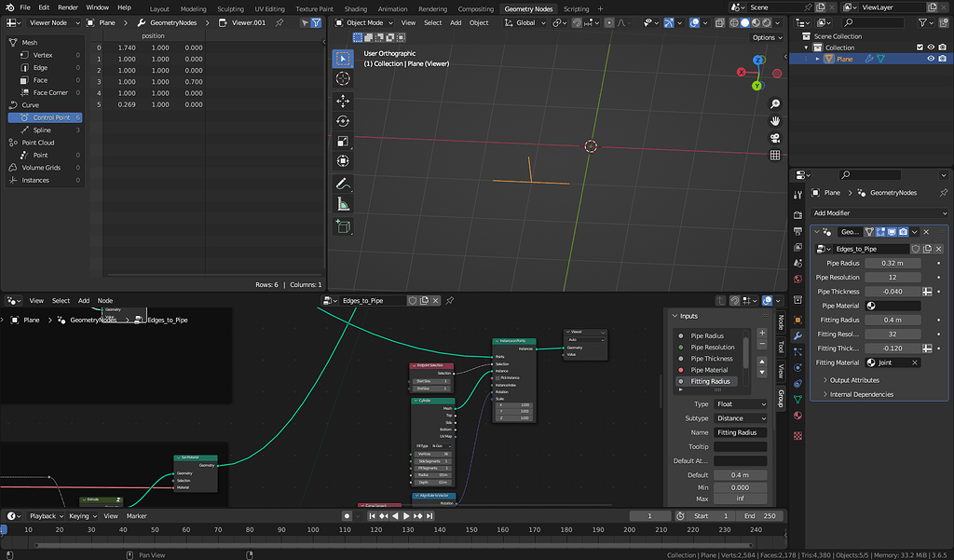The image size is (954, 560).
Task: Select Control Point domain in spreadsheet
Action: pos(45,117)
